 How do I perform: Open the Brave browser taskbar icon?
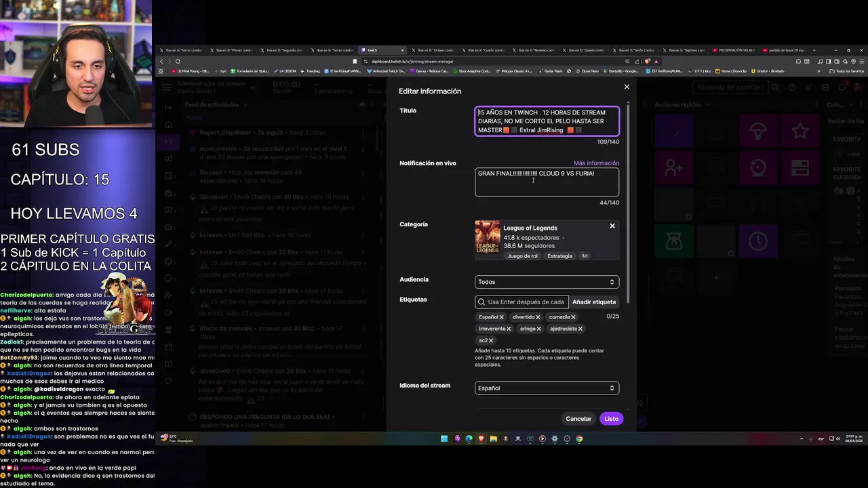(481, 439)
